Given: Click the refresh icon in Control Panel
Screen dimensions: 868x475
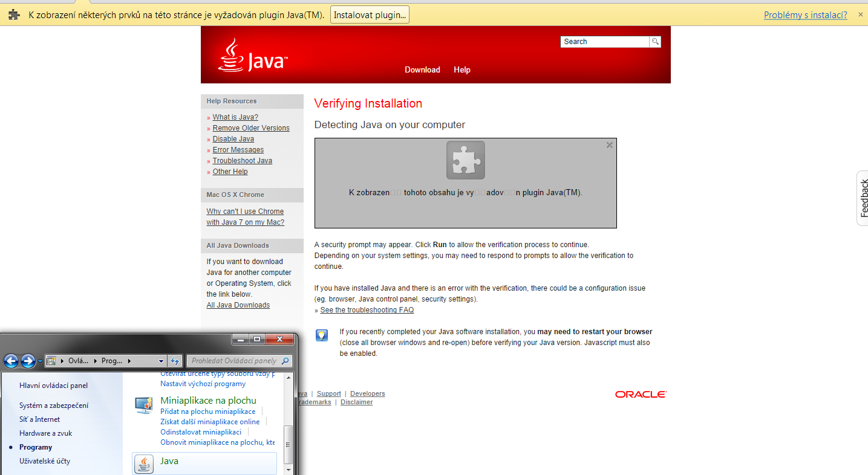Looking at the screenshot, I should pos(174,361).
